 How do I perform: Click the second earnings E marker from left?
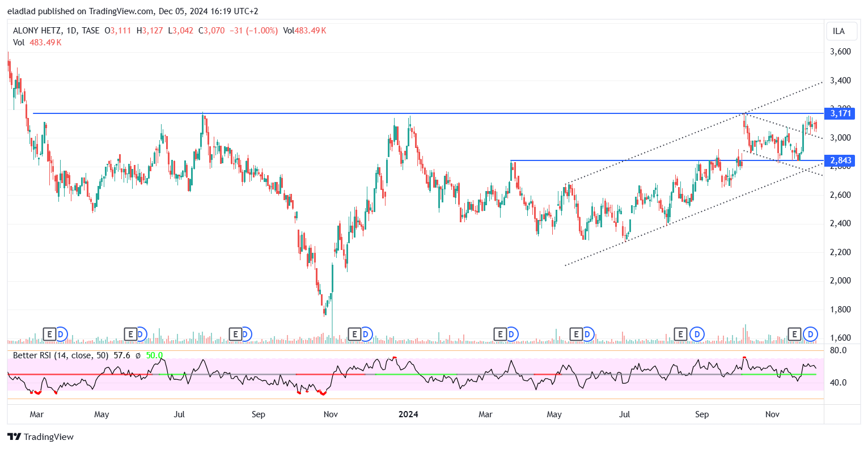coord(130,334)
